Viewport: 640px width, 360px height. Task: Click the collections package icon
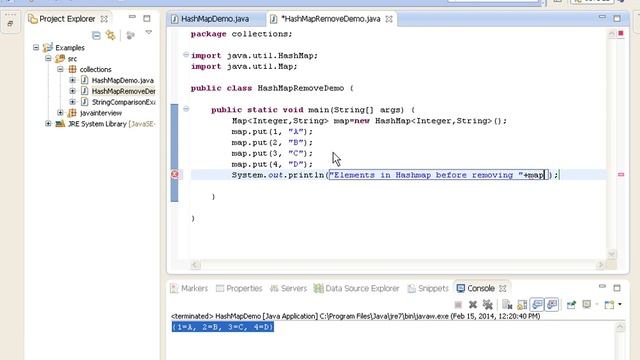[72, 69]
